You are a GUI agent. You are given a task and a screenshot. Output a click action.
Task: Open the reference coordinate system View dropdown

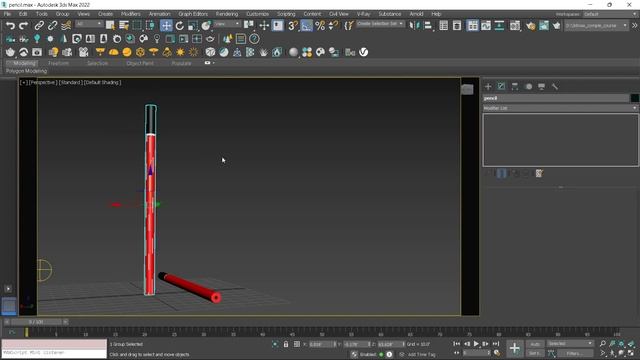tap(227, 24)
